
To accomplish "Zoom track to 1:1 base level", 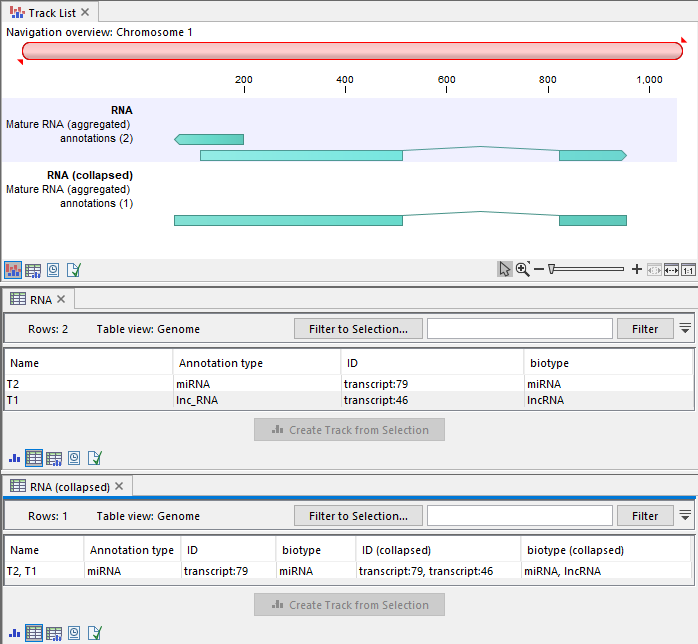I will pyautogui.click(x=688, y=269).
